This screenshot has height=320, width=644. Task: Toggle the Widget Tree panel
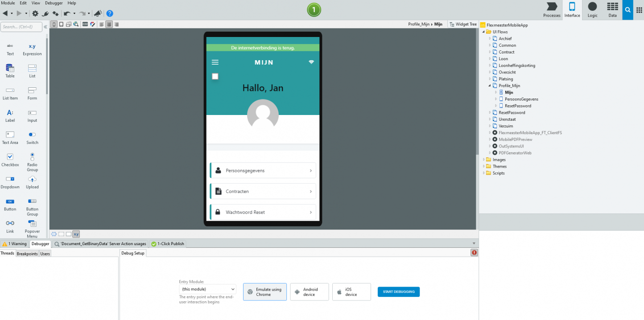point(462,24)
